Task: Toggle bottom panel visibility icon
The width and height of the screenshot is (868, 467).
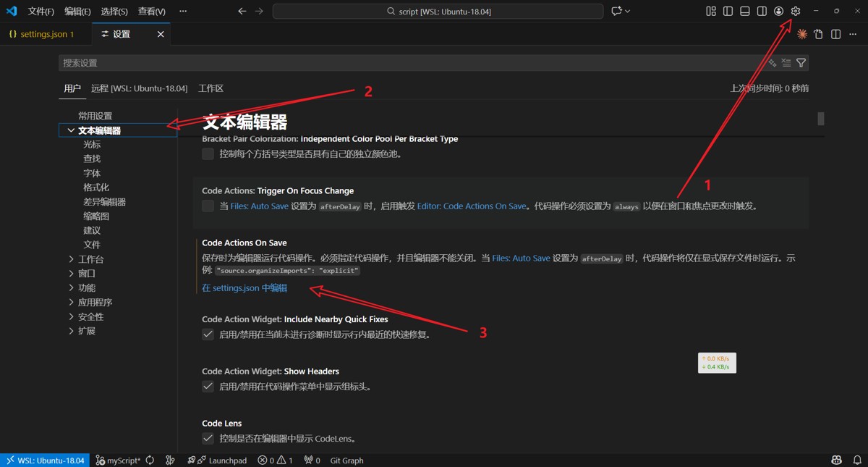Action: point(745,12)
